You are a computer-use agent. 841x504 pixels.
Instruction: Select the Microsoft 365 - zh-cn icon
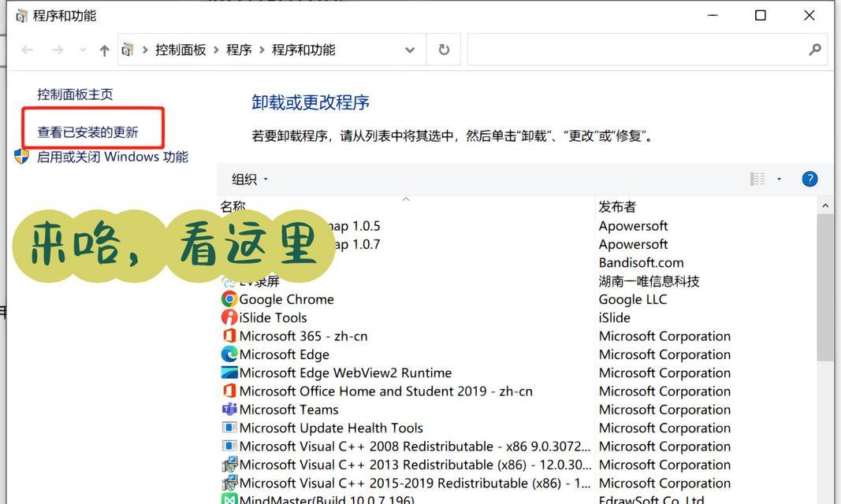[x=229, y=335]
